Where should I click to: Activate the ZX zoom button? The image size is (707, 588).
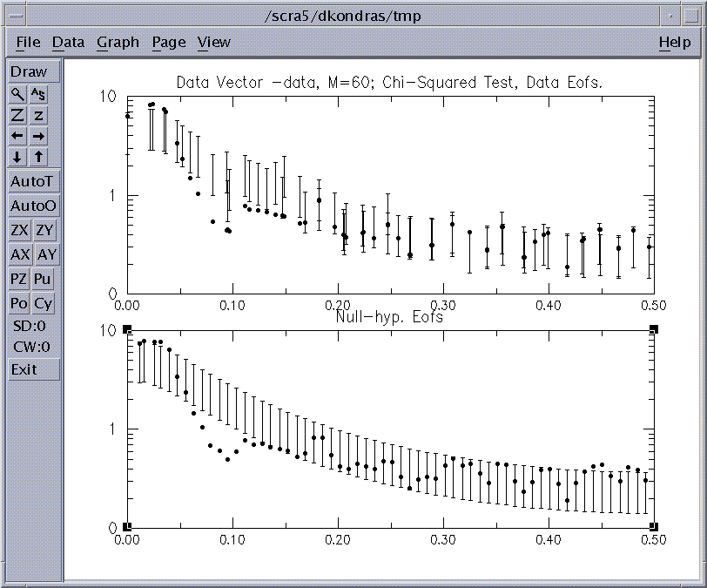click(19, 231)
